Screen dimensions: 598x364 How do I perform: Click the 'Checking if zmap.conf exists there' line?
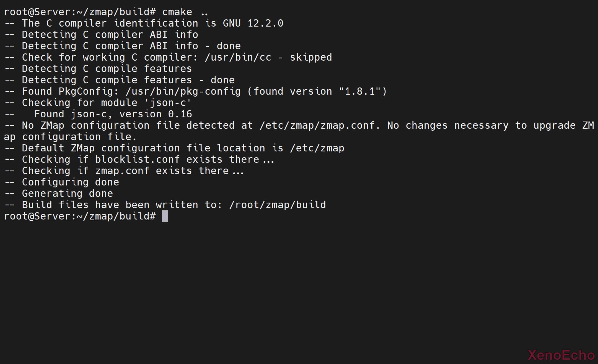point(133,171)
